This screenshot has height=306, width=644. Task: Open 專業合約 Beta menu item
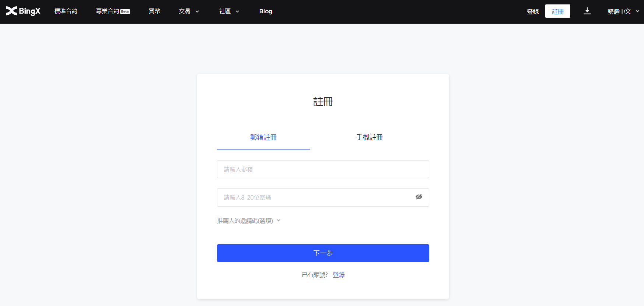coord(113,11)
